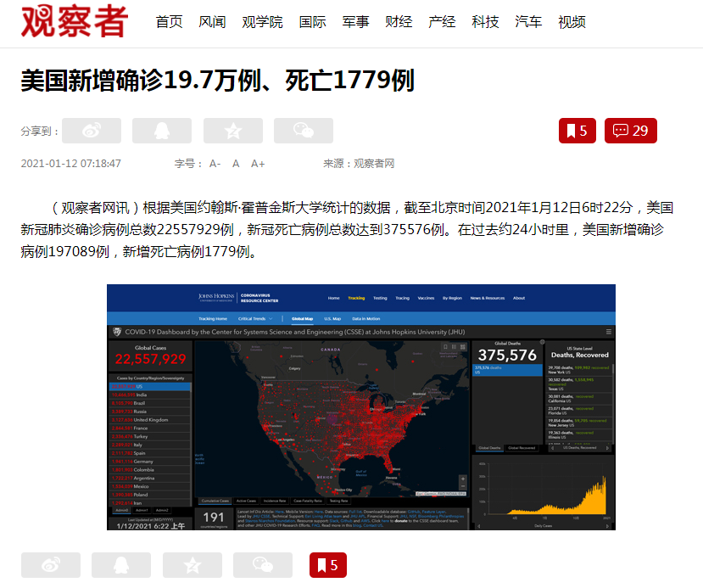The image size is (703, 588).
Task: Share to Qzone star icon at bottom
Action: tap(192, 565)
